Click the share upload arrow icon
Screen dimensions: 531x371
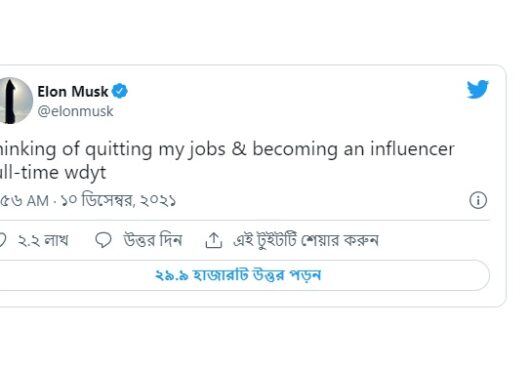click(x=214, y=240)
